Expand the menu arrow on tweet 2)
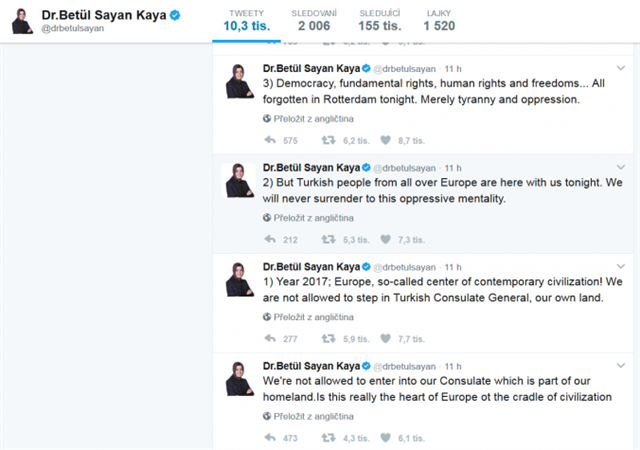 pos(620,167)
